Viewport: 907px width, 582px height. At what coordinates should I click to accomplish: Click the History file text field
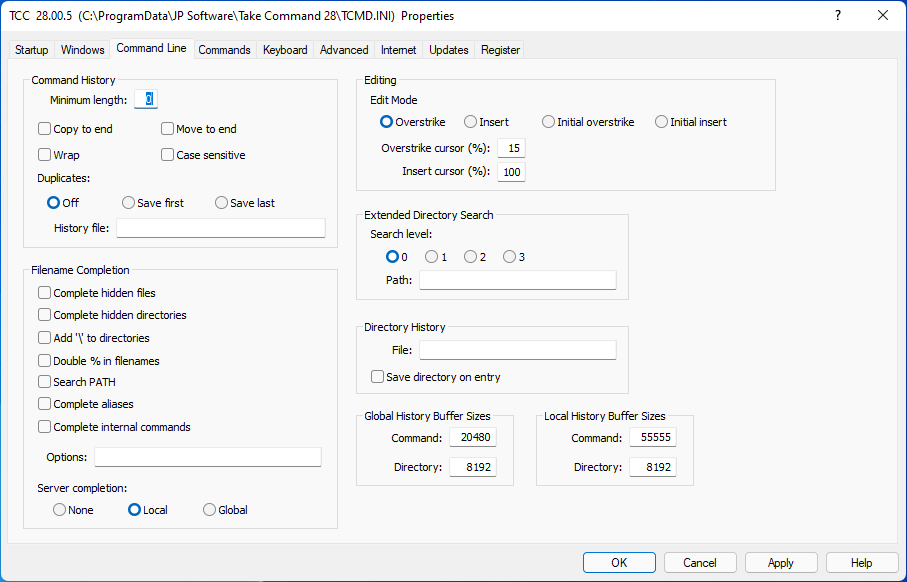221,228
